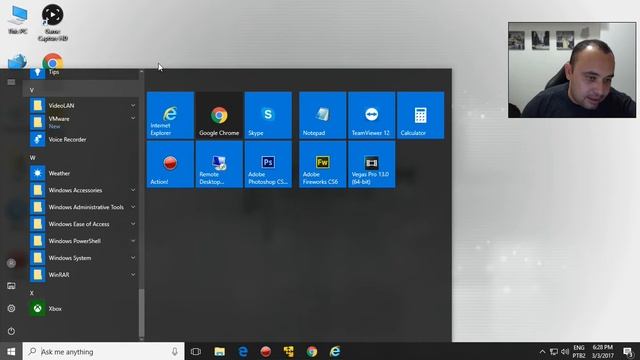Open the Chrome desktop shortcut
The width and height of the screenshot is (640, 360).
[52, 61]
